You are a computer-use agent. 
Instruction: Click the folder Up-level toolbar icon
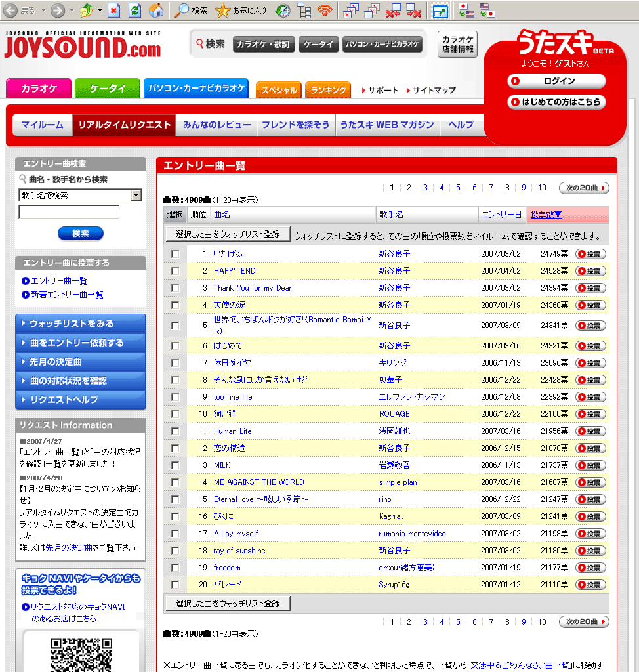87,10
